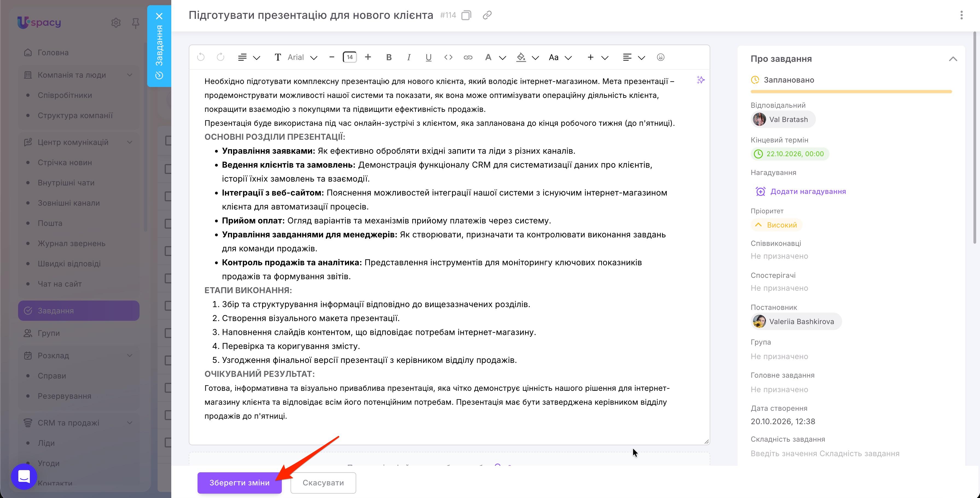Click Не призначено under Спостерігачі

coord(779,288)
